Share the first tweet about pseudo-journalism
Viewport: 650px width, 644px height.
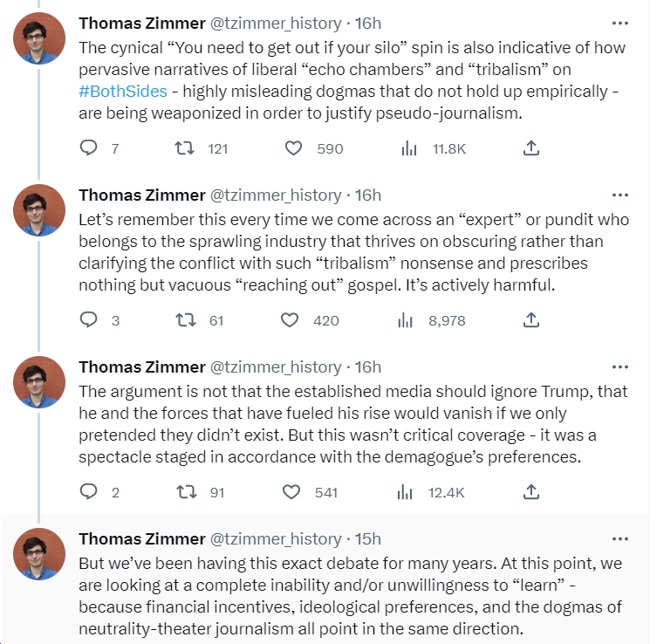tap(531, 148)
